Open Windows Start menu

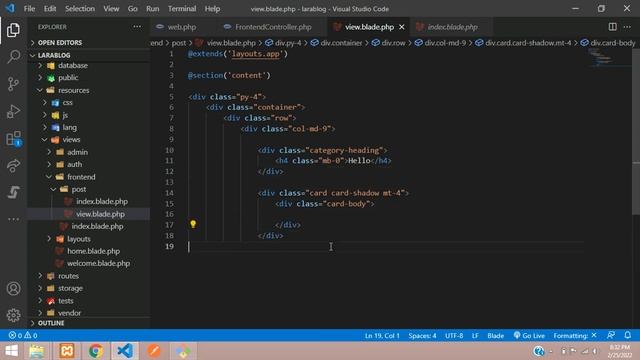tap(11, 351)
